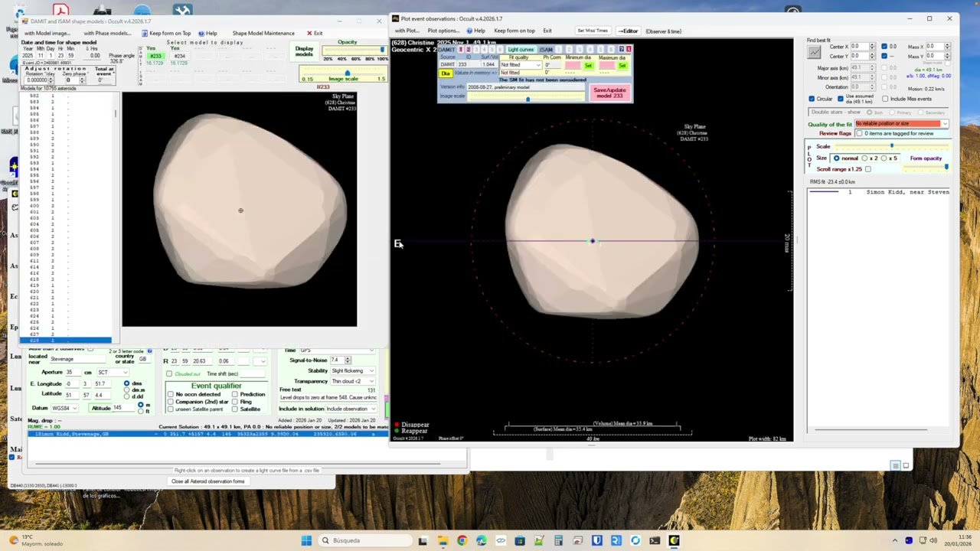The width and height of the screenshot is (980, 551).
Task: Click Set 'Miss' Times button
Action: pyautogui.click(x=593, y=31)
